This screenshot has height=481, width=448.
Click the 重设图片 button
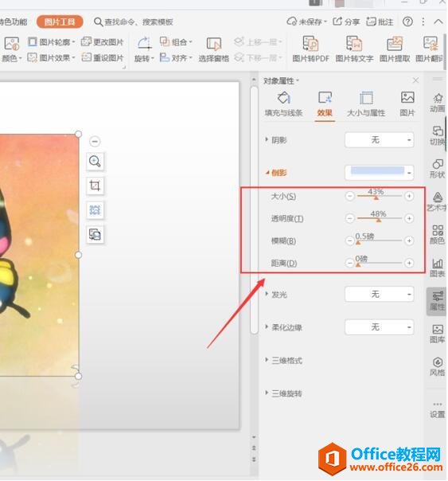click(x=103, y=57)
